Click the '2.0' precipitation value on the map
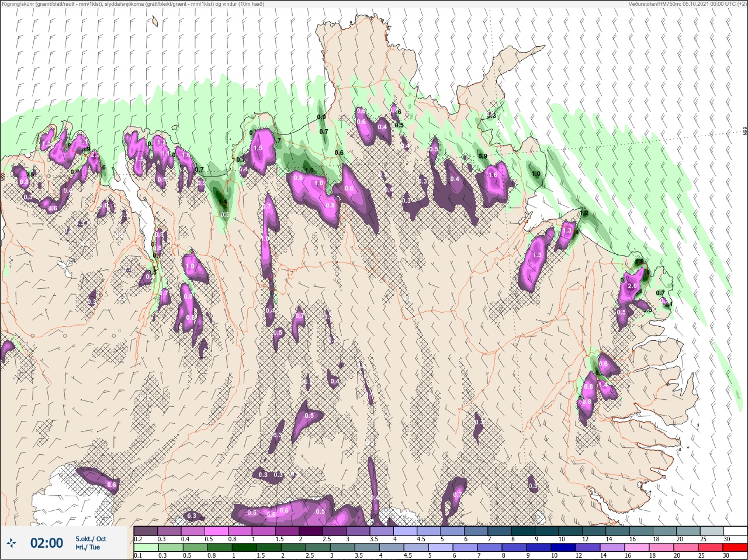Screen dimensions: 748x560 tap(632, 286)
